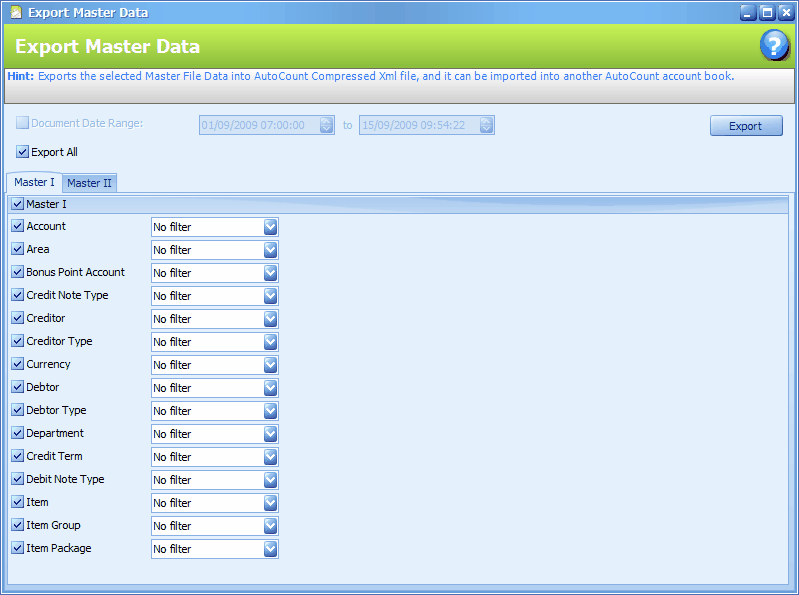The height and width of the screenshot is (595, 799).
Task: Expand the Currency filter dropdown
Action: pos(271,365)
